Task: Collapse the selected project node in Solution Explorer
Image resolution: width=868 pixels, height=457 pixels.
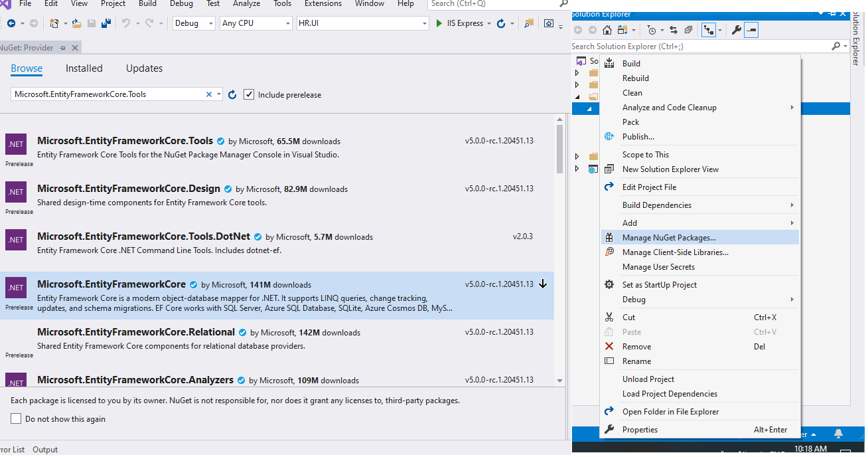Action: click(588, 109)
